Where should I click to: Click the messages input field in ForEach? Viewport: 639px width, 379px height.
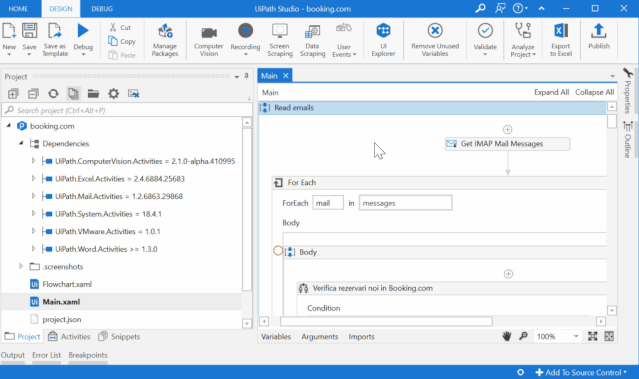tap(405, 203)
